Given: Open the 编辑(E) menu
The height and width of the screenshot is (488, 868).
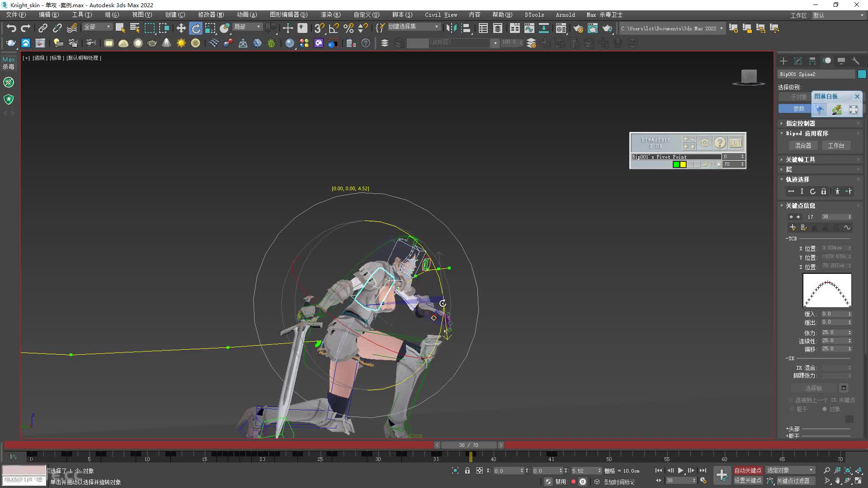Looking at the screenshot, I should click(x=49, y=15).
